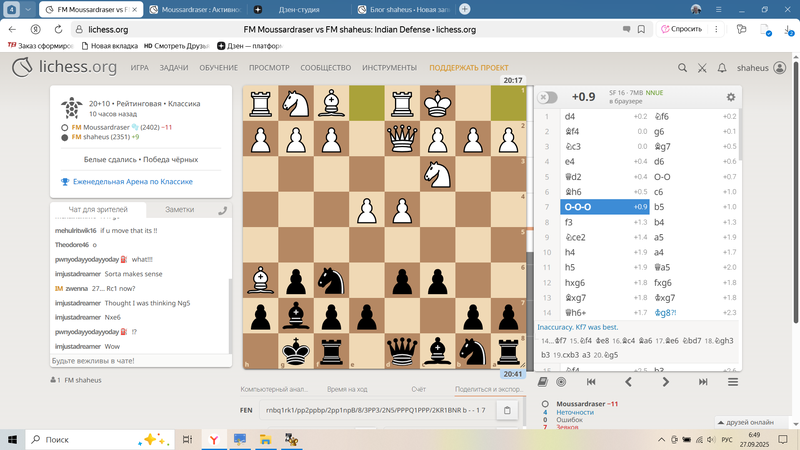Screen dimensions: 800x450
Task: Step forward one move
Action: point(665,382)
